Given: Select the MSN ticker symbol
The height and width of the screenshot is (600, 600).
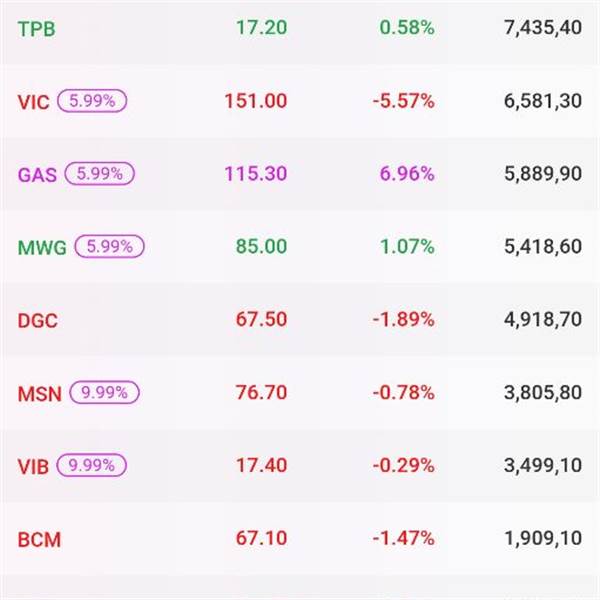Looking at the screenshot, I should tap(39, 393).
